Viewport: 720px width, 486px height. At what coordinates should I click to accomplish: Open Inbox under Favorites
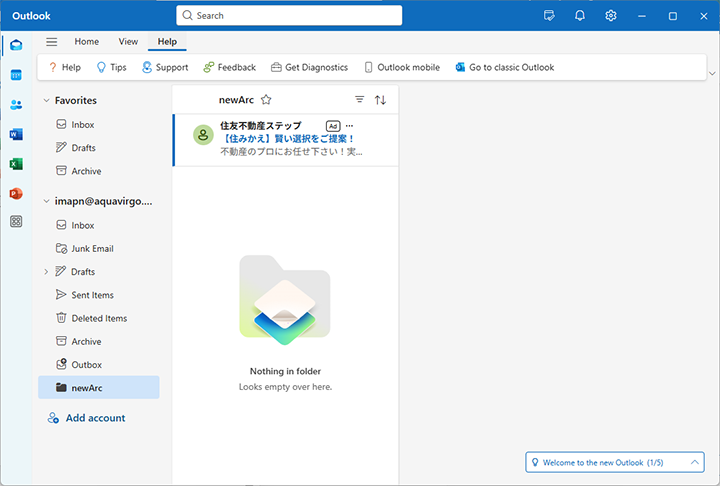pyautogui.click(x=99, y=124)
